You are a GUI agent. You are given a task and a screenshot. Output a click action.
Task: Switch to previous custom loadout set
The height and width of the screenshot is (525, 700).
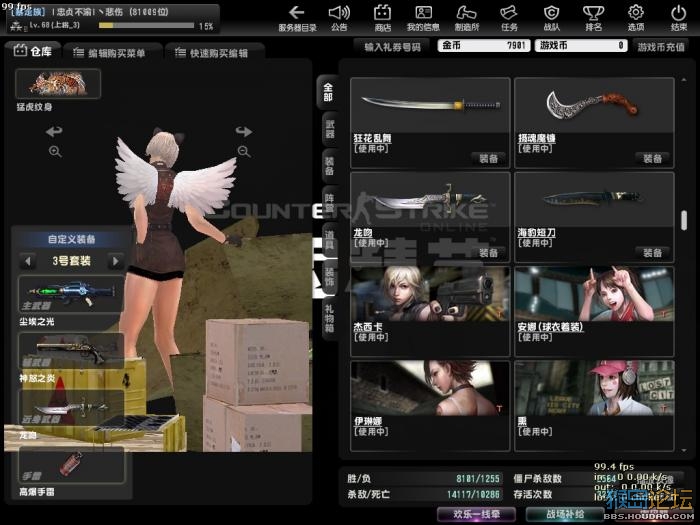(x=28, y=261)
